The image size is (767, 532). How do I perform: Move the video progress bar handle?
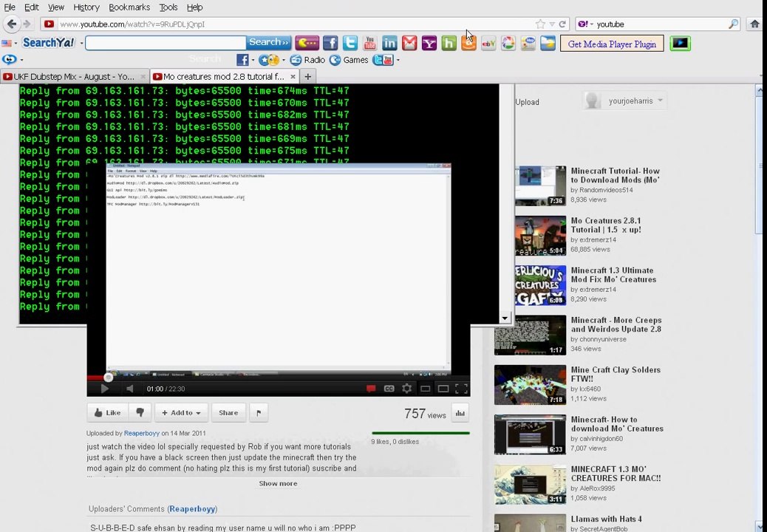[x=108, y=377]
